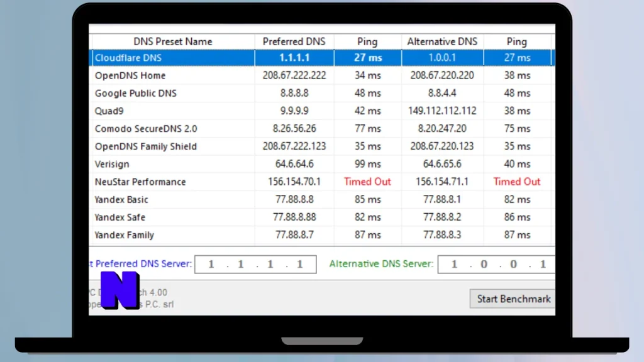This screenshot has height=362, width=644.
Task: Click the 64.6.65.6 address cell
Action: click(x=442, y=164)
